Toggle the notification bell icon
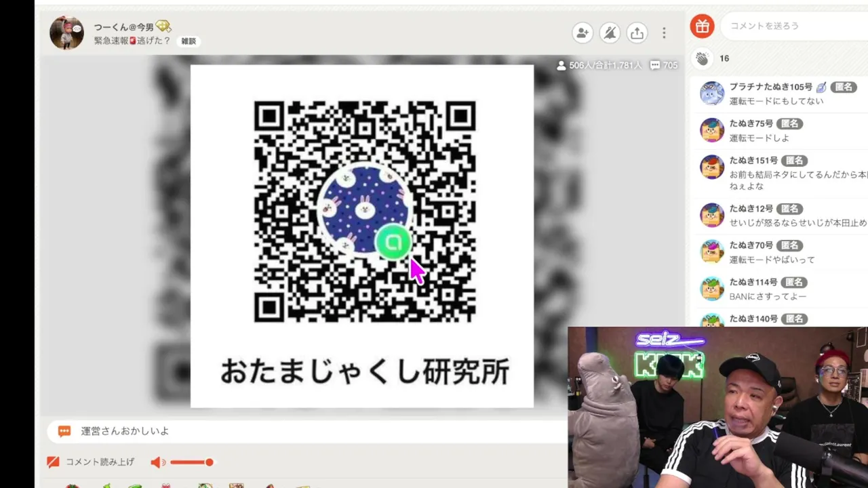The height and width of the screenshot is (488, 868). click(x=610, y=33)
